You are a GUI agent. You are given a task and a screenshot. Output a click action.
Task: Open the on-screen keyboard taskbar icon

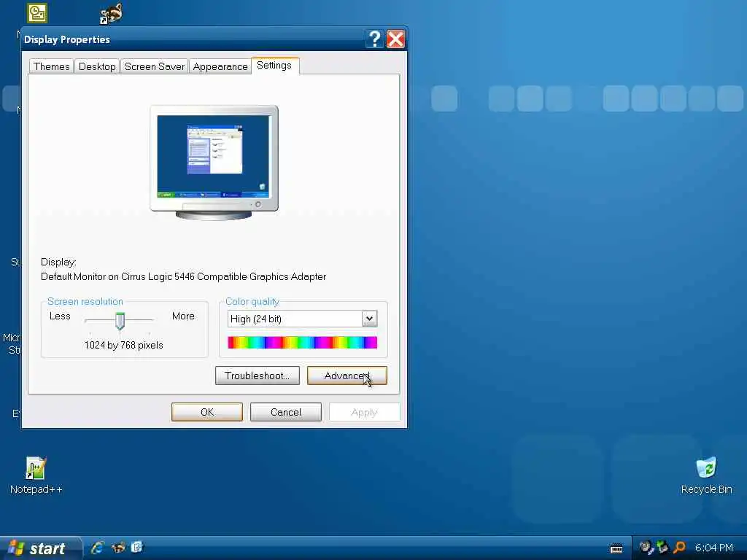616,548
